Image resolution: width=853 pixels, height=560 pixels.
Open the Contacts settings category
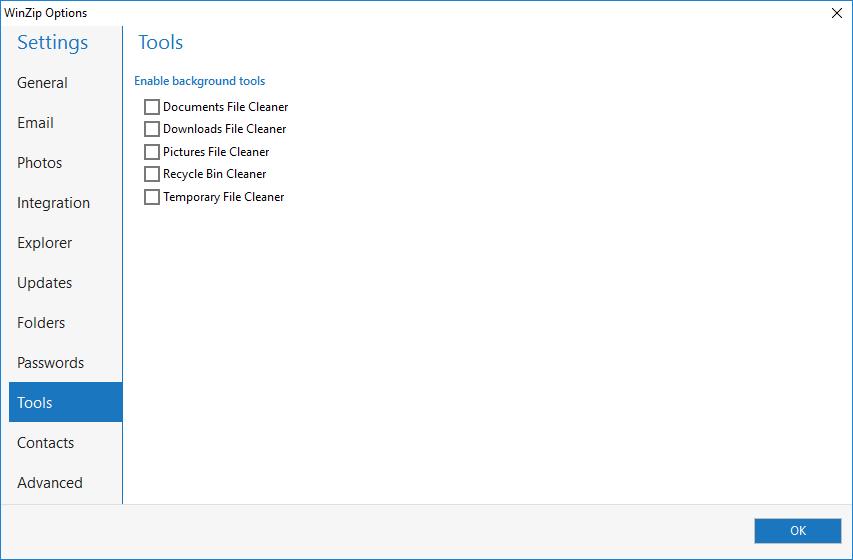65,443
